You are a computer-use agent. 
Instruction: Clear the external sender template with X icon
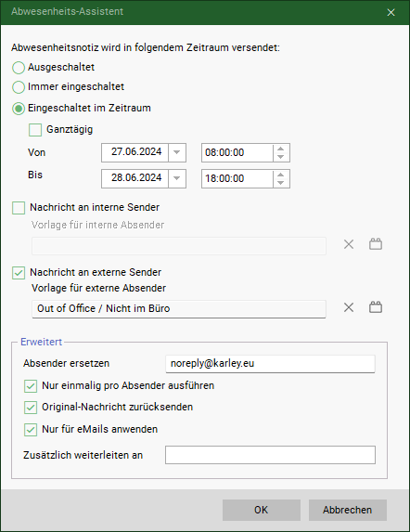coord(349,307)
